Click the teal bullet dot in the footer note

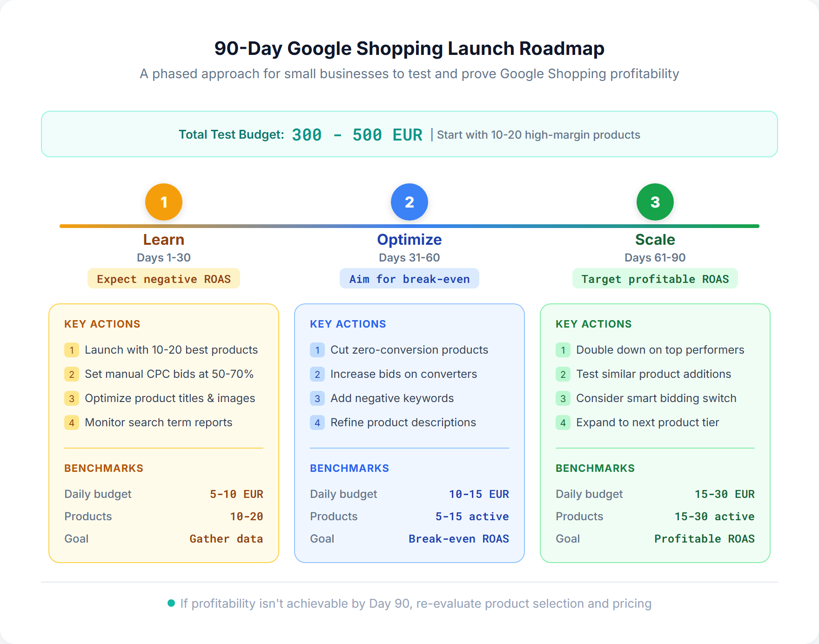pyautogui.click(x=171, y=604)
